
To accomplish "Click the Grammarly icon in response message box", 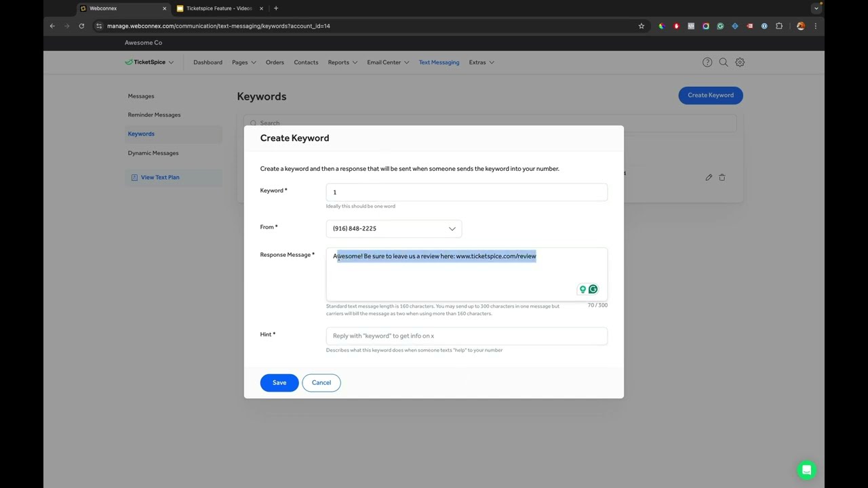I will 593,289.
